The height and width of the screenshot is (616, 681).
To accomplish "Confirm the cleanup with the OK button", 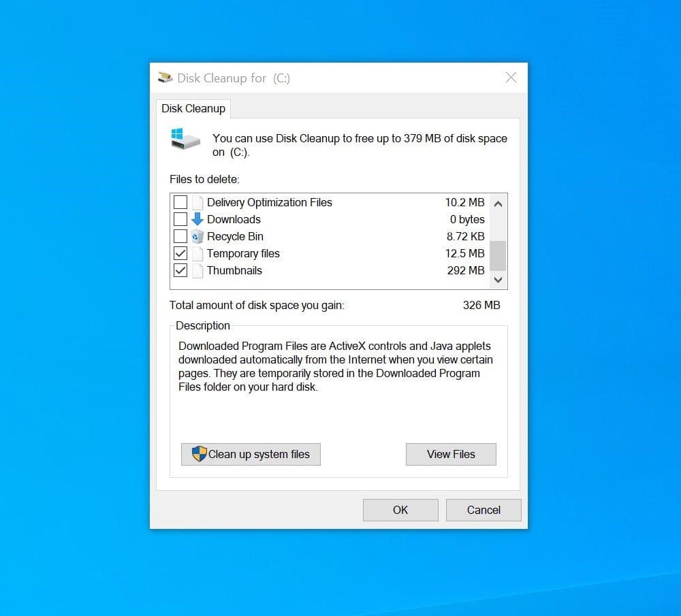I will 400,510.
